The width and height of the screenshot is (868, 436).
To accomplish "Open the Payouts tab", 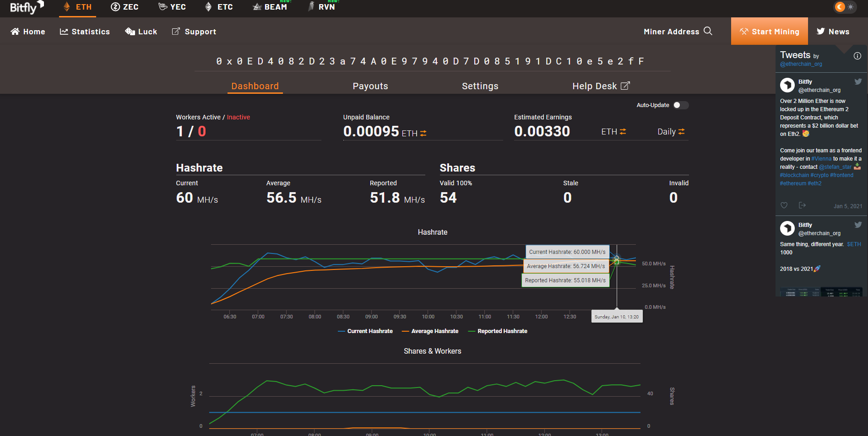I will pyautogui.click(x=370, y=86).
